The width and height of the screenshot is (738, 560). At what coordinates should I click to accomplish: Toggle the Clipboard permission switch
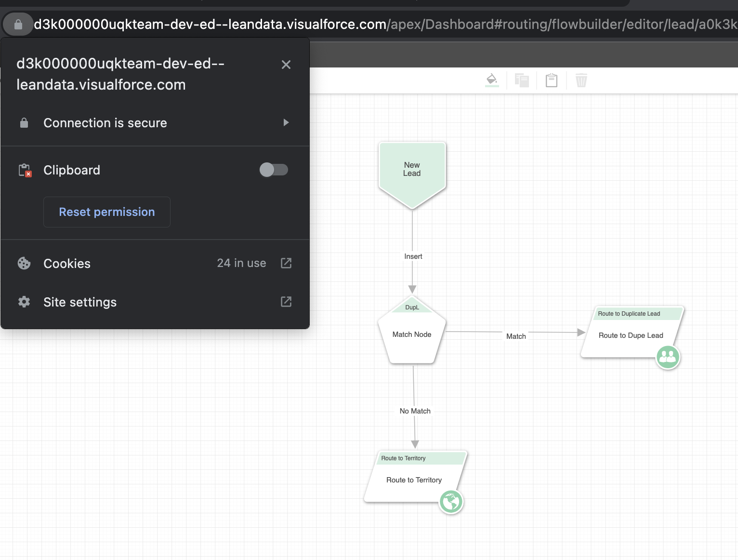(x=274, y=170)
